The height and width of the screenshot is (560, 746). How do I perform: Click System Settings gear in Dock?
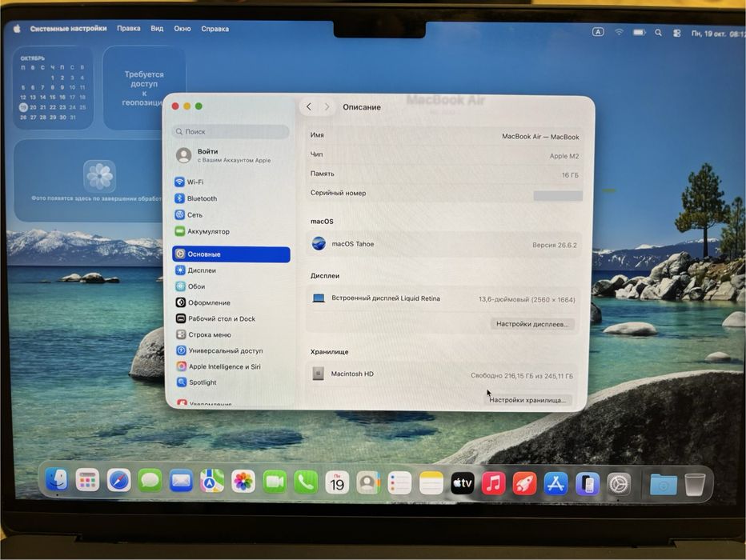point(619,486)
